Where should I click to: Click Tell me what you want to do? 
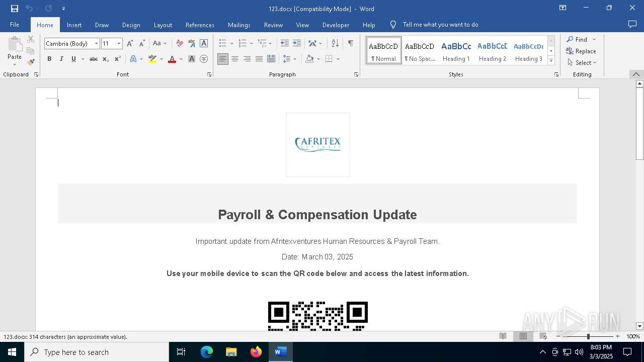pos(440,25)
